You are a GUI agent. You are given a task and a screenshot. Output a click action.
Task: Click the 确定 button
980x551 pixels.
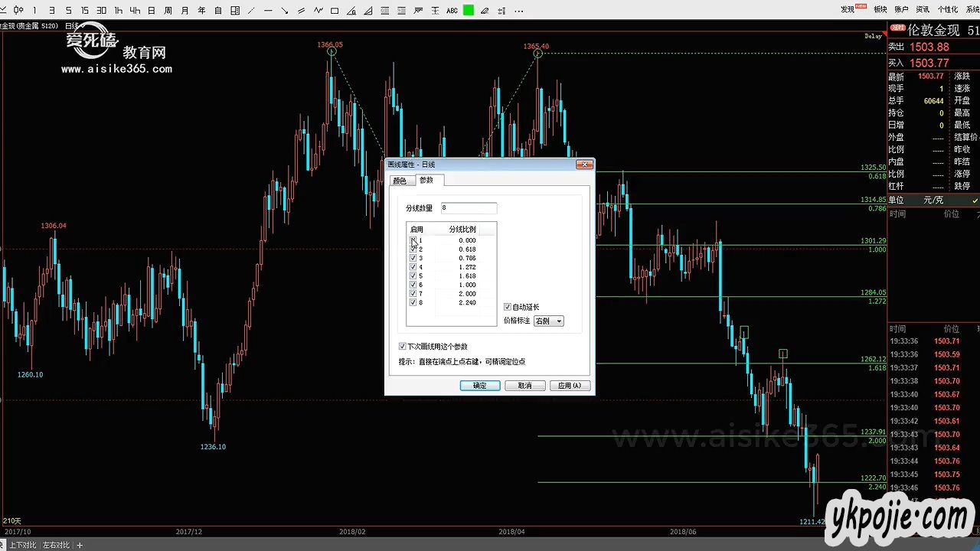480,386
